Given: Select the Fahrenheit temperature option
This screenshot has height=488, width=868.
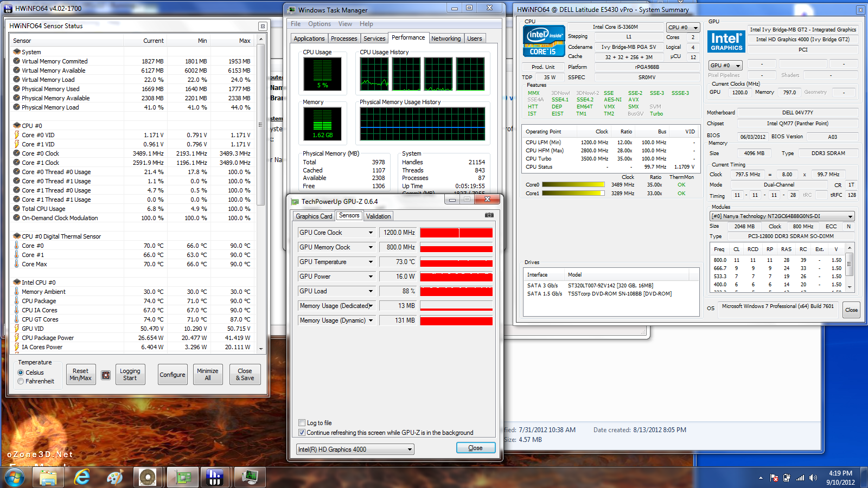Looking at the screenshot, I should pyautogui.click(x=21, y=381).
